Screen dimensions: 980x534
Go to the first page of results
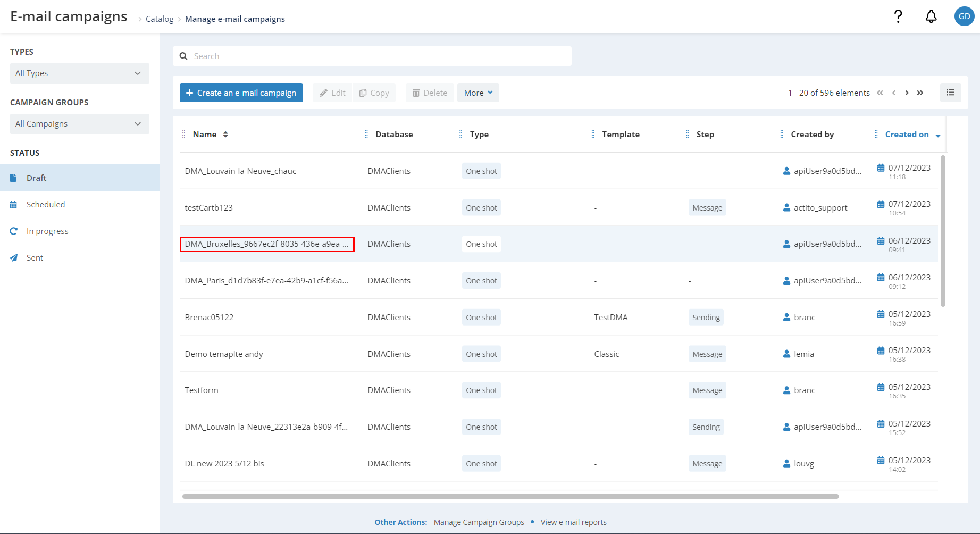(x=880, y=93)
